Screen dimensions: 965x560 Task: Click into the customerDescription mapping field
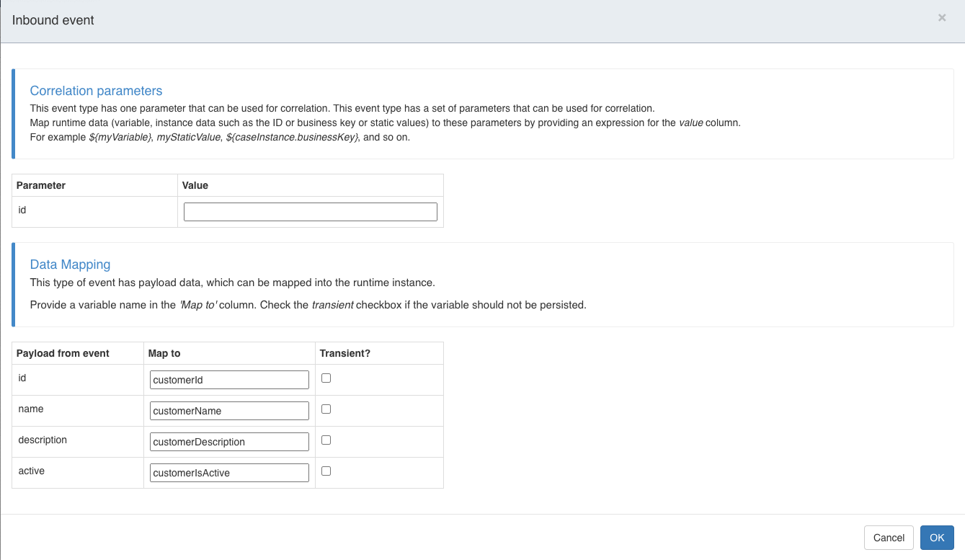tap(229, 442)
